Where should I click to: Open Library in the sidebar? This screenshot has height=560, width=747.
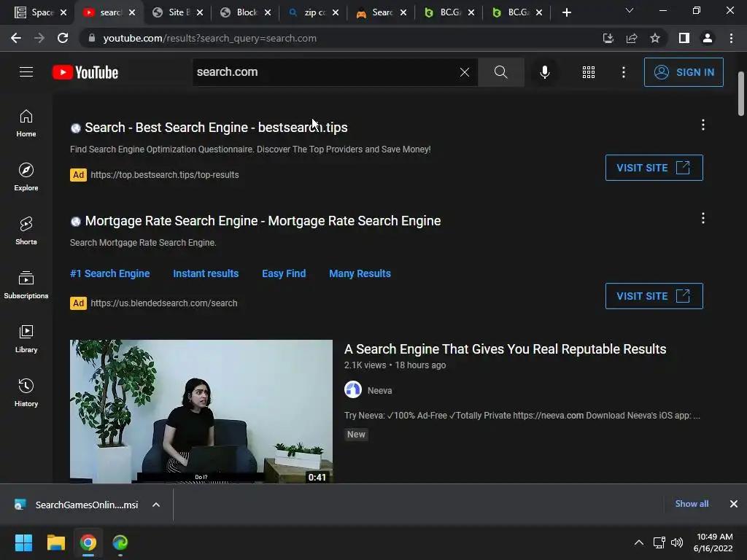26,338
